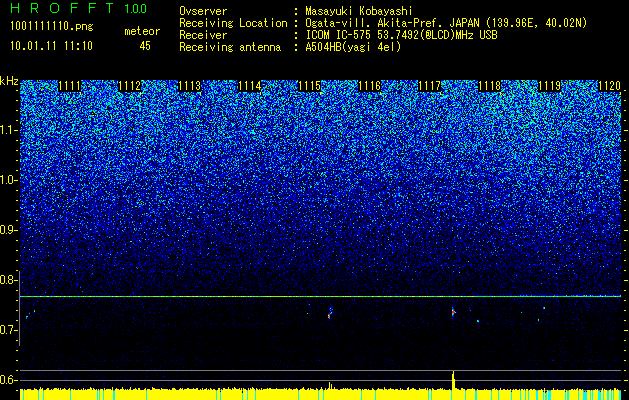Select the 0.8 frequency axis label
The image size is (629, 400).
[x=9, y=280]
